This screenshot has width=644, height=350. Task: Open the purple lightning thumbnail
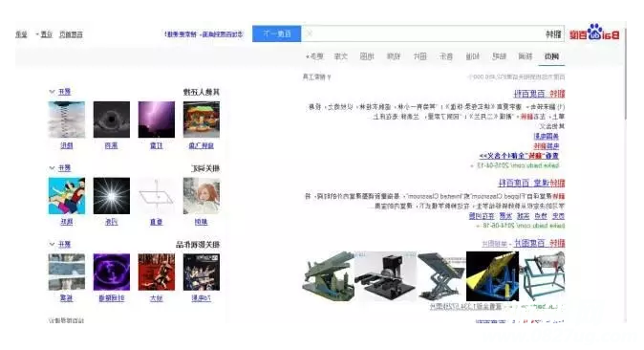pos(157,120)
